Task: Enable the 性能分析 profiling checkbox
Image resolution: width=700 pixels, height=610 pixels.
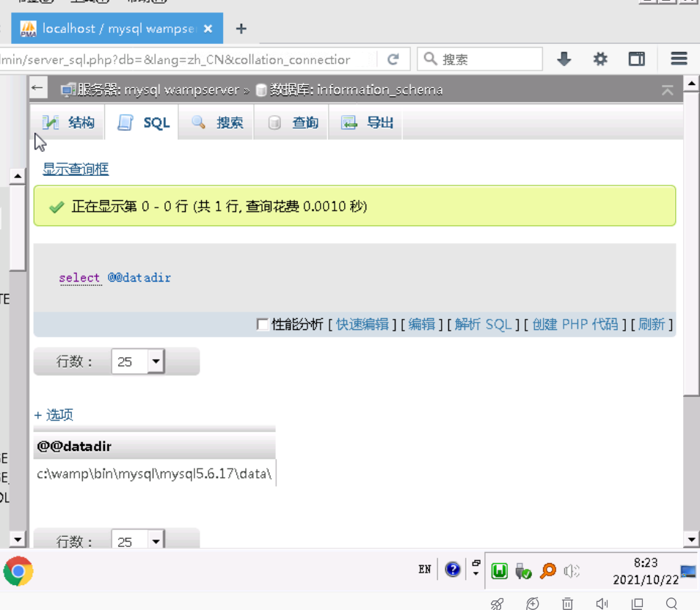Action: point(263,324)
